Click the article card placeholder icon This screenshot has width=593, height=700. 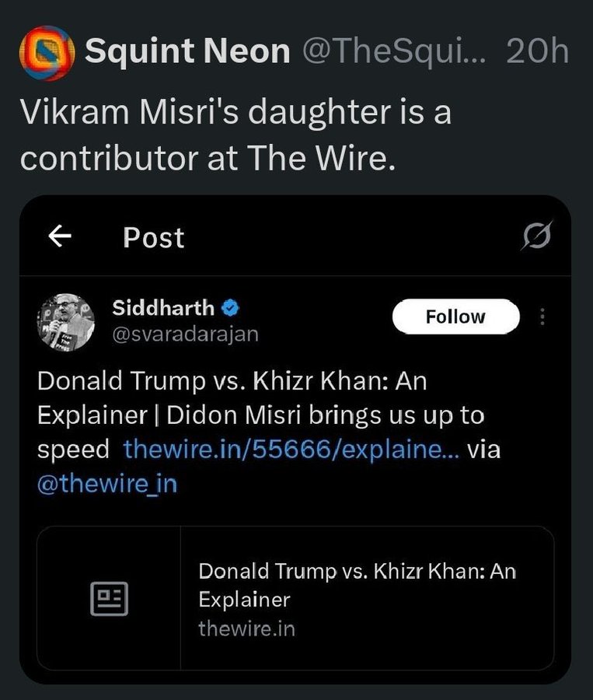coord(109,599)
